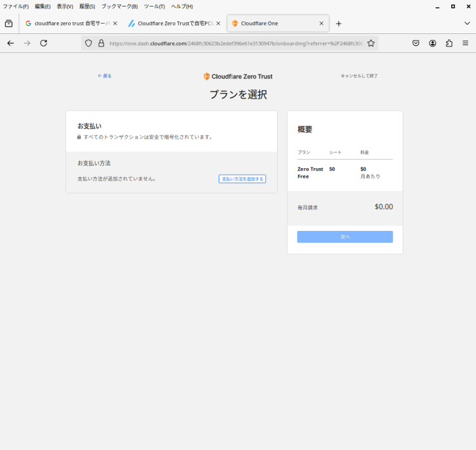Click the 次へ button

(345, 237)
